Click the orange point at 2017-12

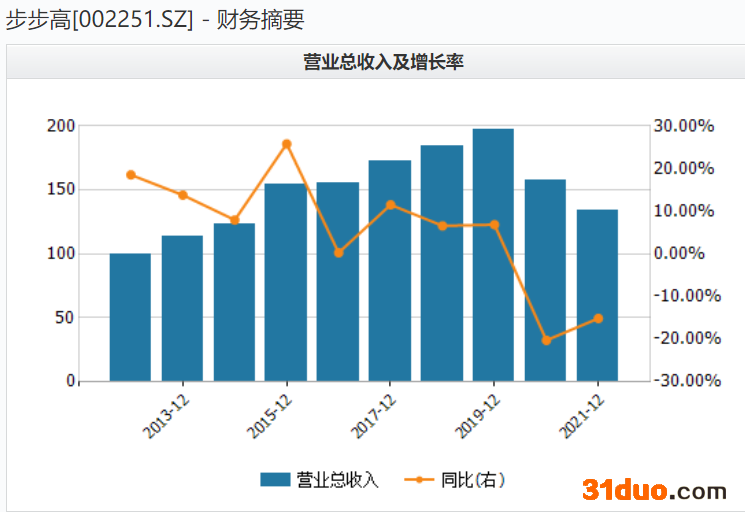click(390, 205)
